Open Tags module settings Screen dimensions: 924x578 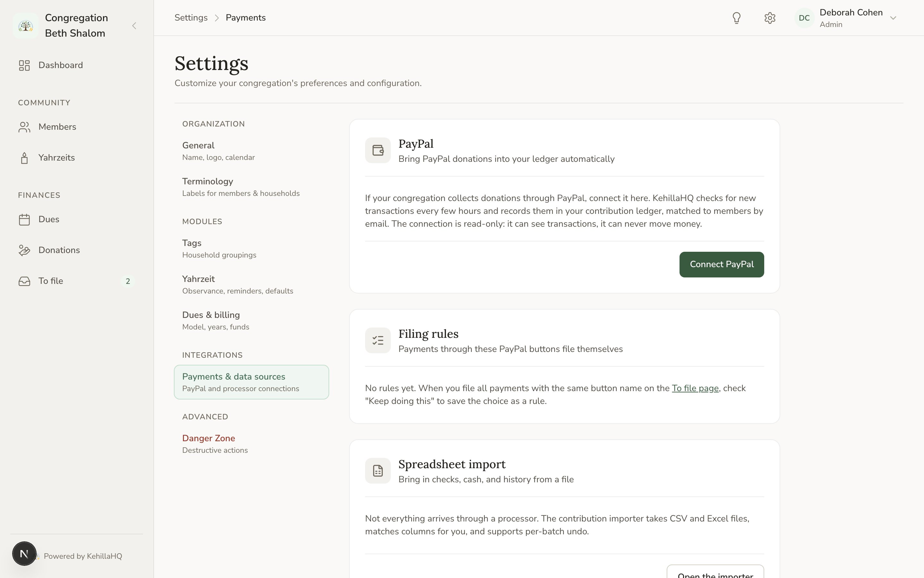251,249
